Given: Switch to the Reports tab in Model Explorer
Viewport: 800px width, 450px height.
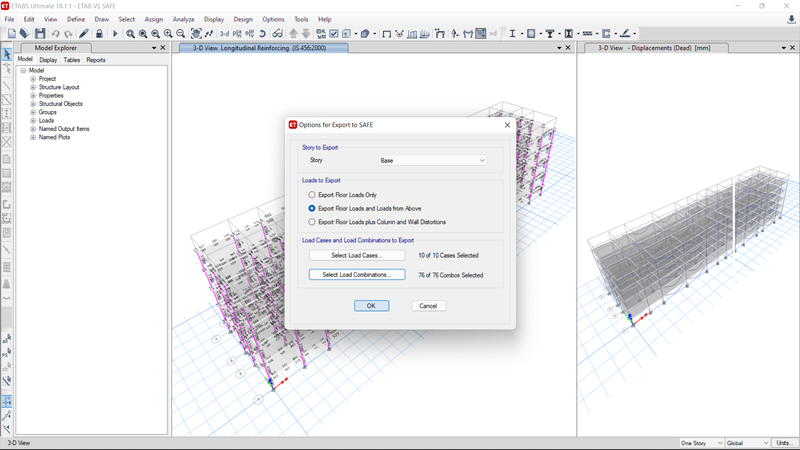Looking at the screenshot, I should pyautogui.click(x=96, y=60).
